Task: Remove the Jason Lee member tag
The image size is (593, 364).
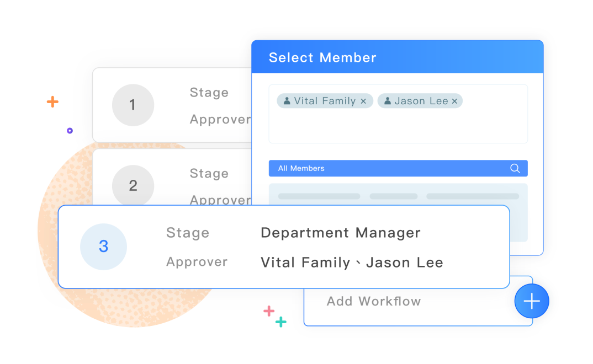Action: (454, 101)
